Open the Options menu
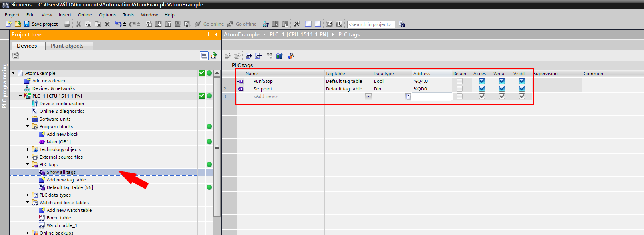Screen dimensions: 644x235 [x=107, y=15]
